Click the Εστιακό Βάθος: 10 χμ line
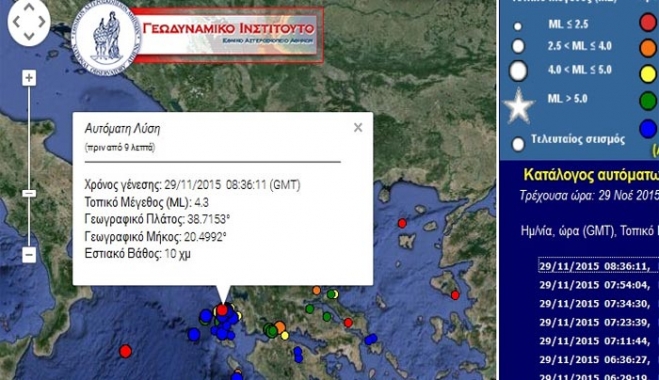This screenshot has height=380, width=659. (137, 254)
